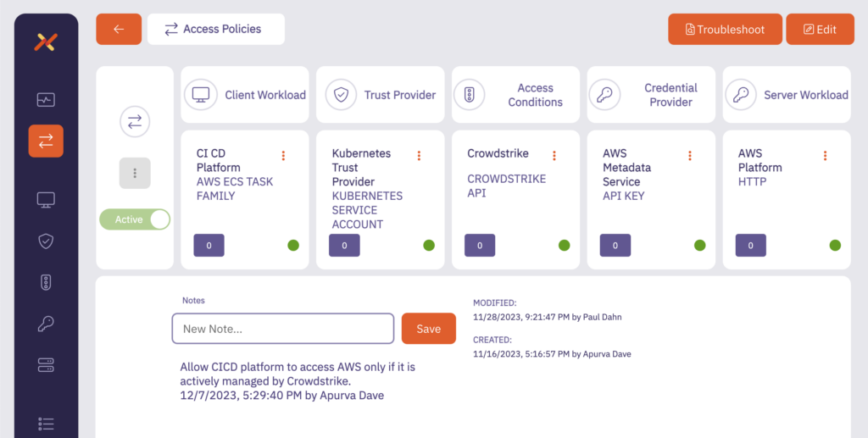
Task: Open the Crowdstrike card three-dot menu
Action: pyautogui.click(x=554, y=155)
